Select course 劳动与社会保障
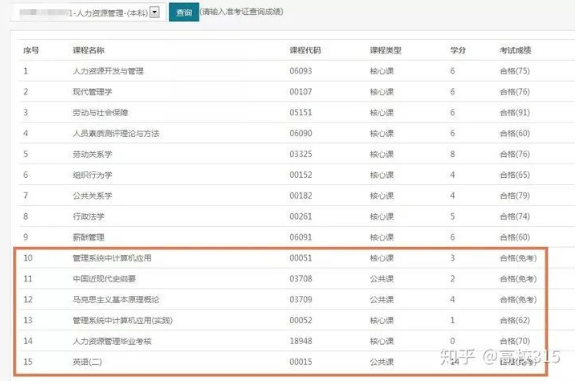This screenshot has width=577, height=390. (100, 113)
